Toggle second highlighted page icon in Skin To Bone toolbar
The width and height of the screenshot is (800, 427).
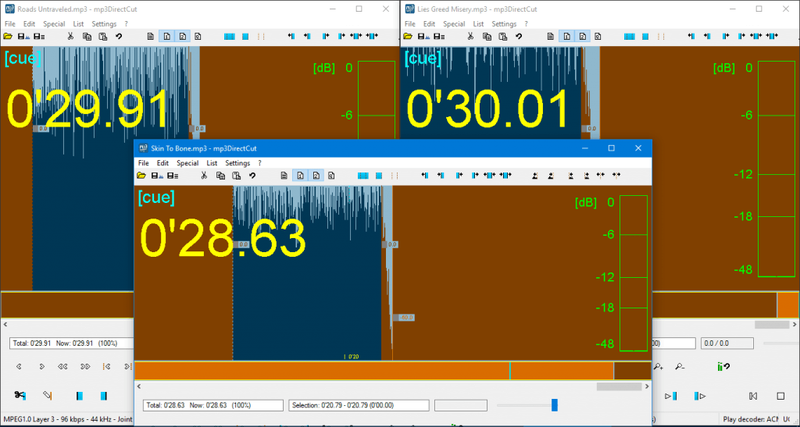pyautogui.click(x=316, y=175)
